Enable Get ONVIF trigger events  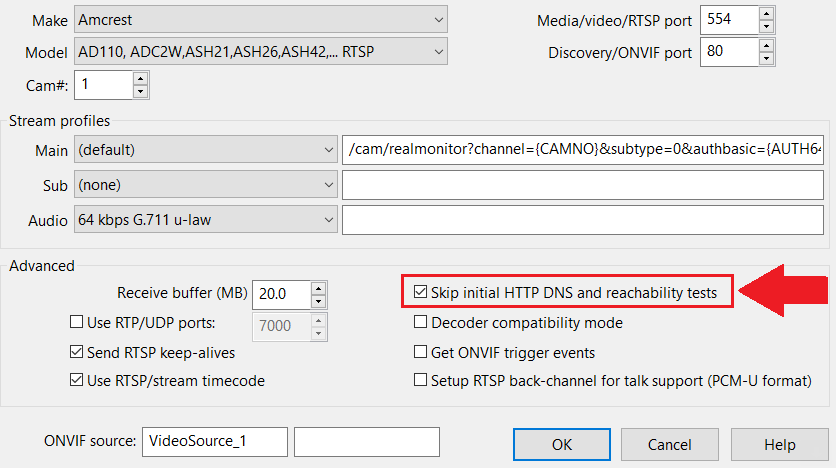coord(420,351)
